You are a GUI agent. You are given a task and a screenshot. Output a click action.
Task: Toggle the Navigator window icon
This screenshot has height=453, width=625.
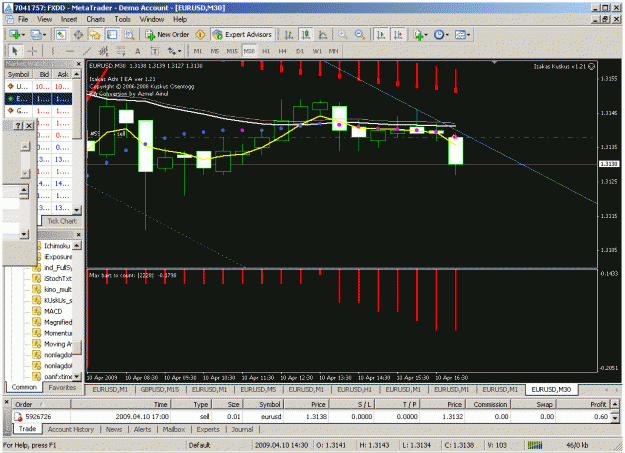[95, 35]
